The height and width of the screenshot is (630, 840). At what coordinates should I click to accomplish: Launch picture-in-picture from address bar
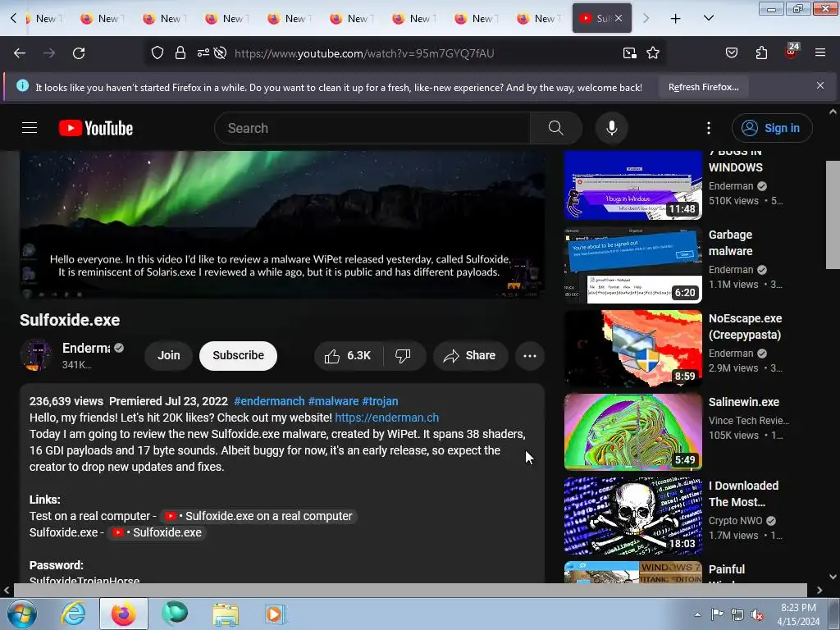tap(629, 53)
